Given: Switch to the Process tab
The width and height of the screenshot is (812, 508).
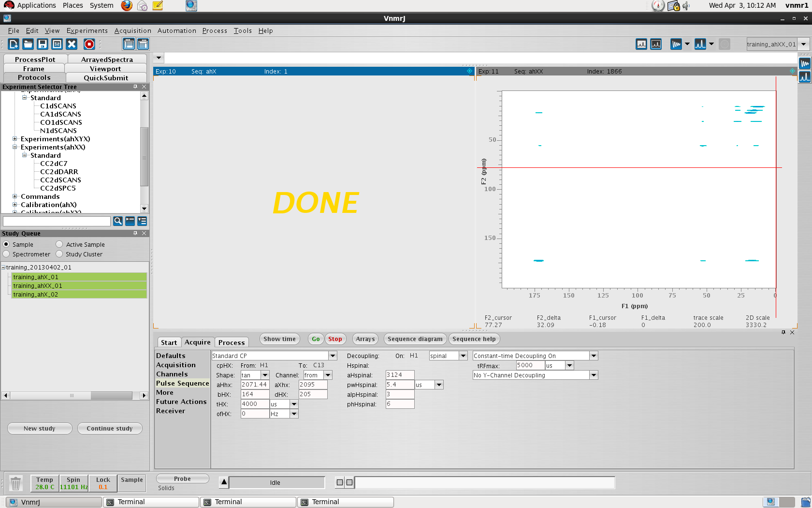Looking at the screenshot, I should pos(232,343).
